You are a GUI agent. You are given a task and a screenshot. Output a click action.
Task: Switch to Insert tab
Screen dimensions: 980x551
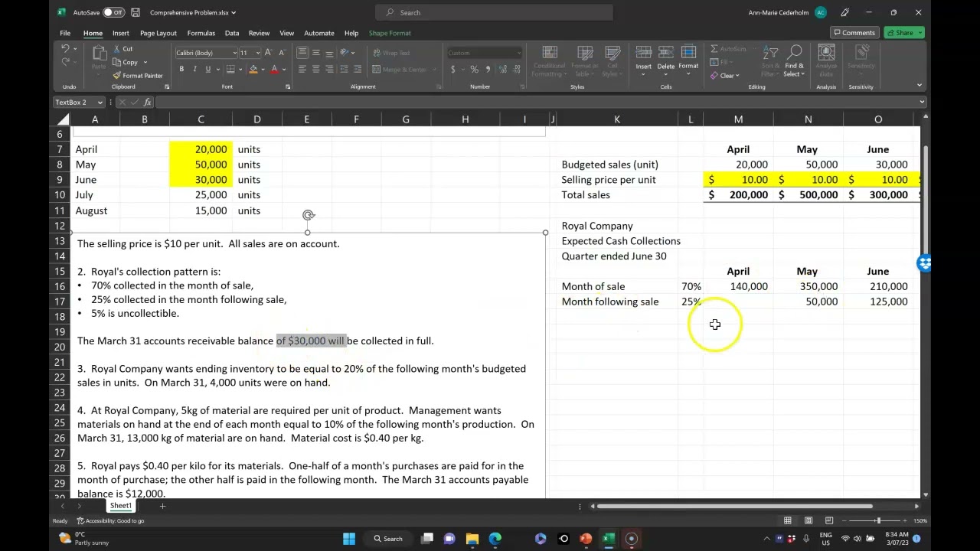121,33
